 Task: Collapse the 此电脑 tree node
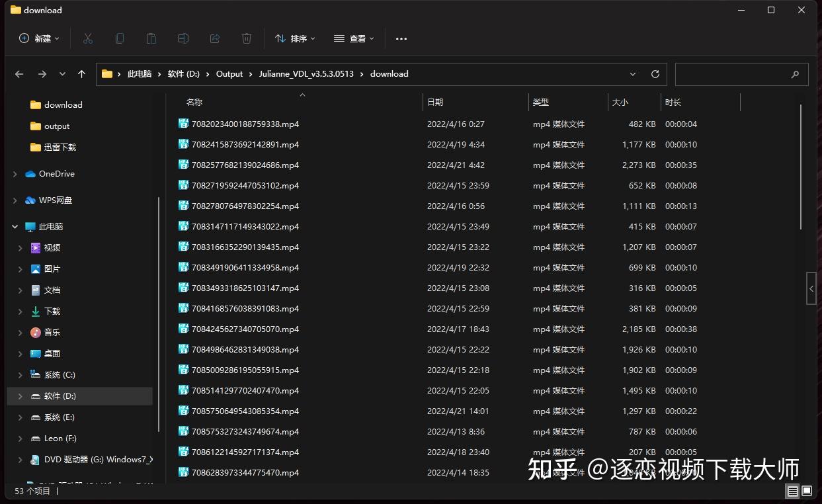[x=15, y=227]
